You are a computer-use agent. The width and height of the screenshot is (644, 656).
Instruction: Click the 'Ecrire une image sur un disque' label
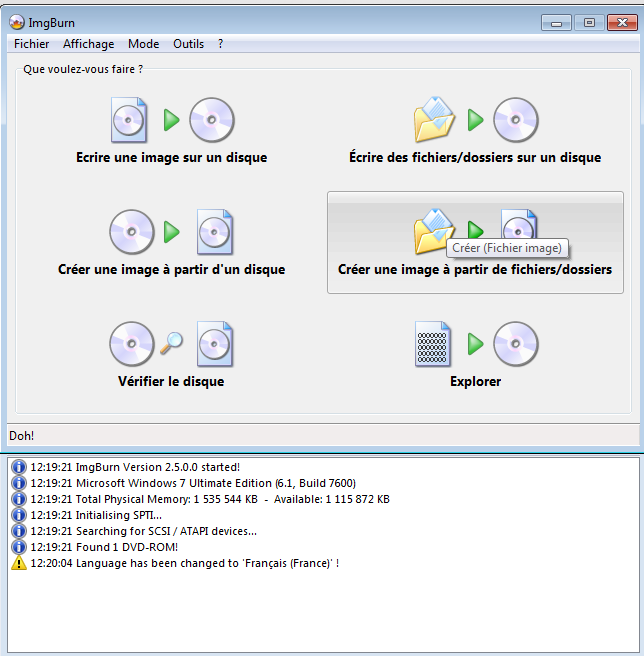[172, 157]
